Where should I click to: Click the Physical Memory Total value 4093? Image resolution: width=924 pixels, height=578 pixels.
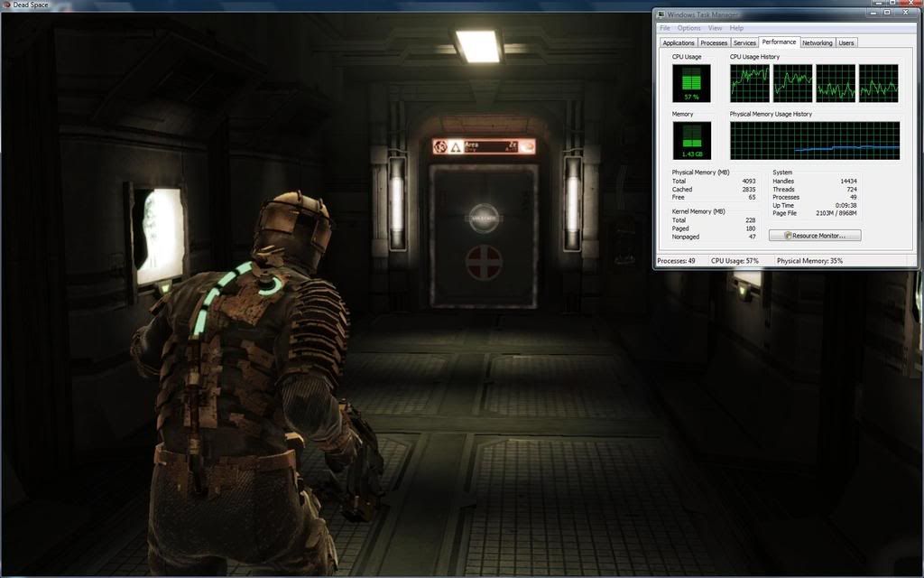(x=749, y=181)
